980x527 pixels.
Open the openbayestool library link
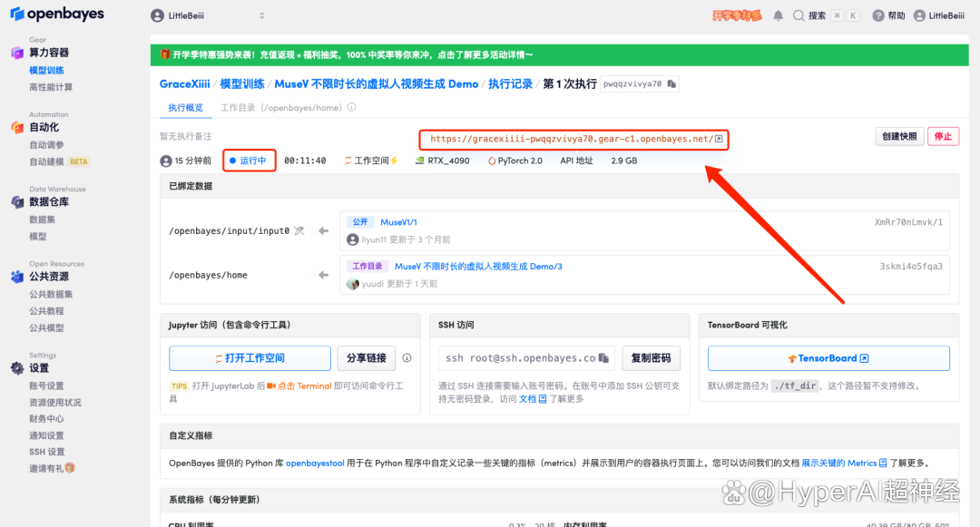(315, 464)
